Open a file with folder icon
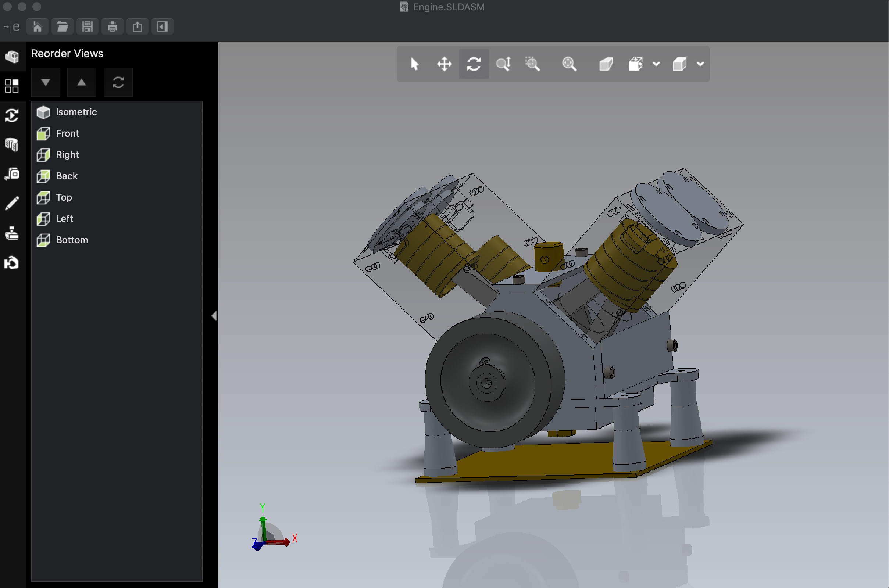Screen dimensions: 889x588 point(62,26)
